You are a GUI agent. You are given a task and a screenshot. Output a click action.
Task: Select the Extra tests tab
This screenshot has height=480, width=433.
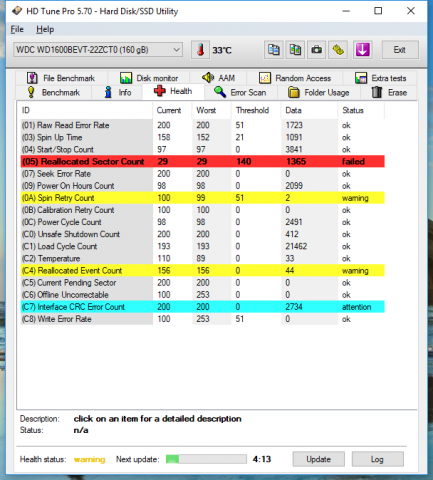(380, 78)
